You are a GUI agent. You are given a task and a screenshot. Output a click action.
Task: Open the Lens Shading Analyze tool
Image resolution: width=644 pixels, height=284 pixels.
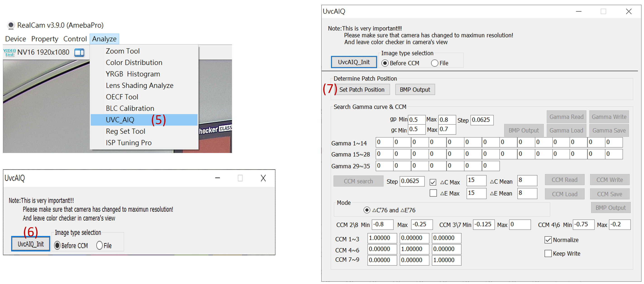pos(139,86)
